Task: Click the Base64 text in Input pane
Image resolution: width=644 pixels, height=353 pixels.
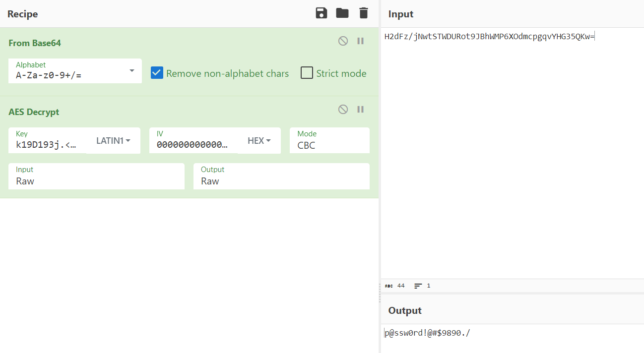Action: pos(489,37)
